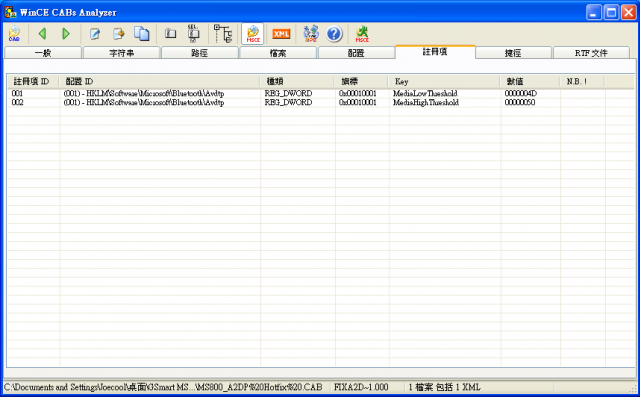Click the SEL selected-items extract icon
Screen dimensions: 640x397
[193, 33]
